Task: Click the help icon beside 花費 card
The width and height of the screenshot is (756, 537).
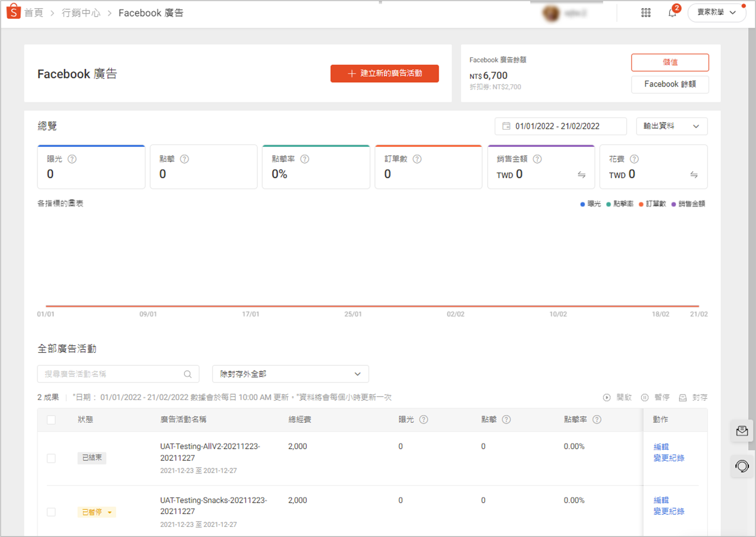Action: [x=634, y=159]
